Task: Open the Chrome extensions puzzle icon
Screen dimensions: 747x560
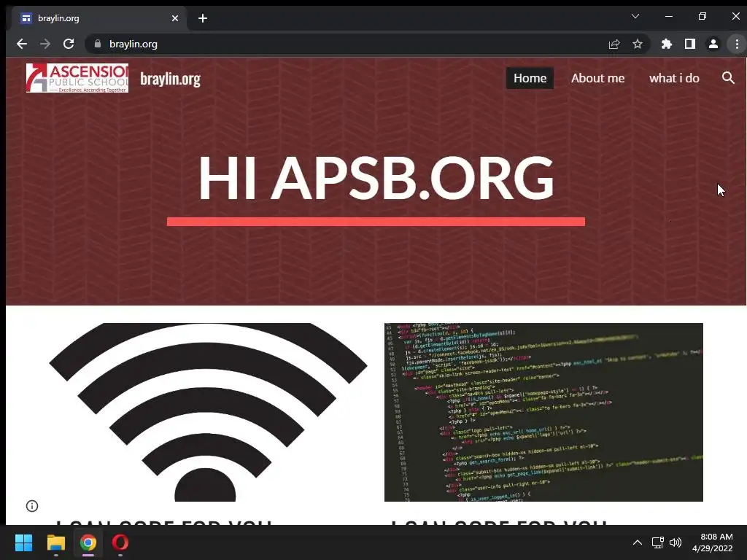Action: pos(667,44)
